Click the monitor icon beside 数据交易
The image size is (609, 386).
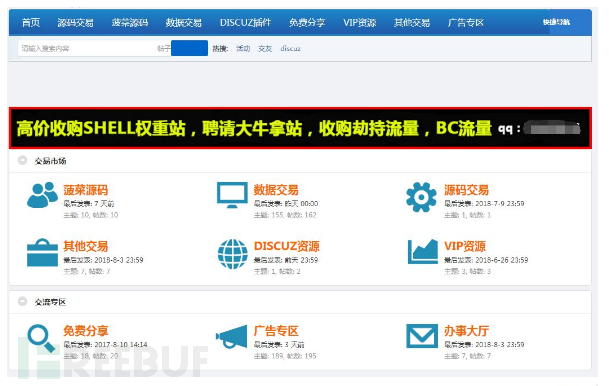[232, 195]
